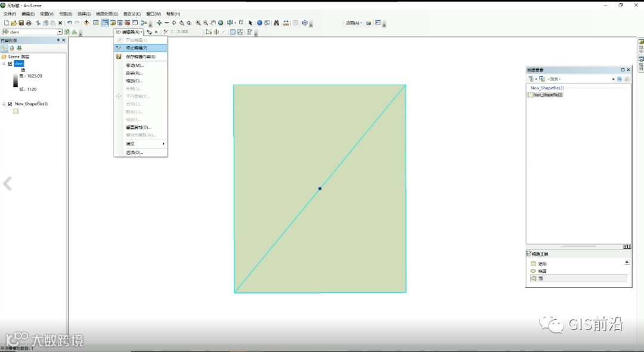Select the Fly tool icon
This screenshot has height=352, width=644.
coord(167,23)
